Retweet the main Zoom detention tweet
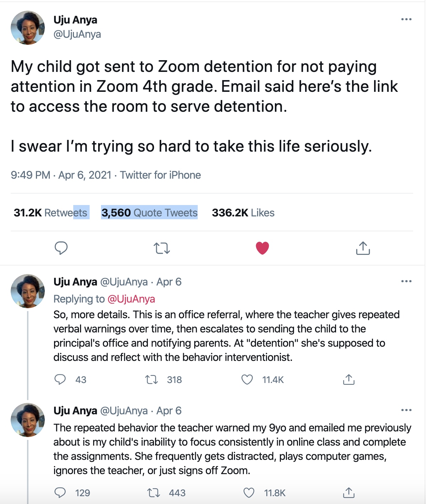This screenshot has height=504, width=426. tap(162, 248)
